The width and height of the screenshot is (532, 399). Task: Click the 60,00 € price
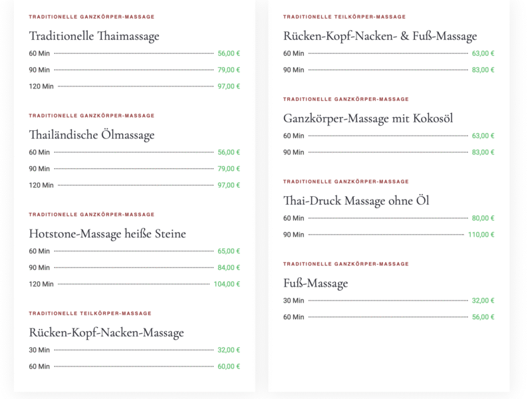tap(229, 366)
